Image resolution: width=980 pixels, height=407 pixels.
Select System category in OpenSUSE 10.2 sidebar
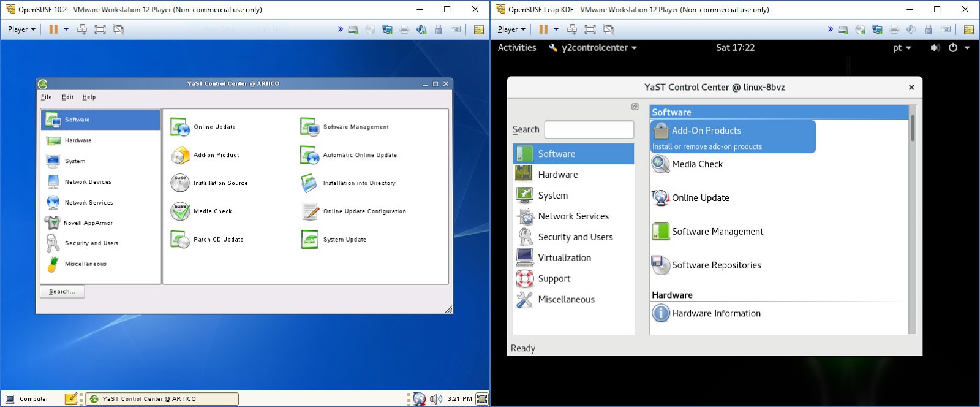pyautogui.click(x=101, y=161)
